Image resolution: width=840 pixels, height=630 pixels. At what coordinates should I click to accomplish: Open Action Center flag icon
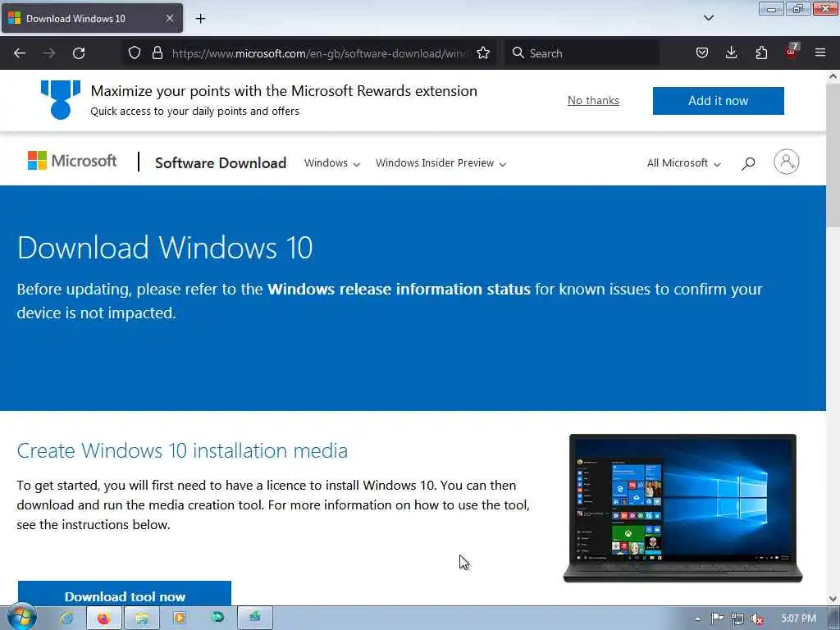point(717,619)
